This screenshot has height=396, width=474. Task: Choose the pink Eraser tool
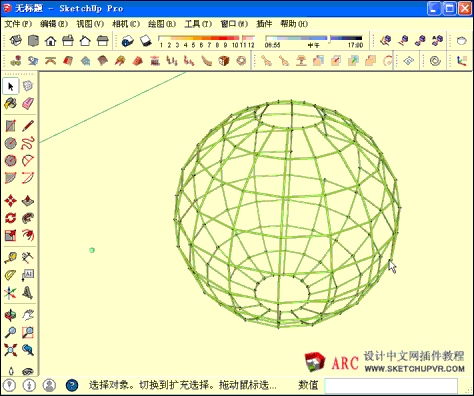coord(28,104)
